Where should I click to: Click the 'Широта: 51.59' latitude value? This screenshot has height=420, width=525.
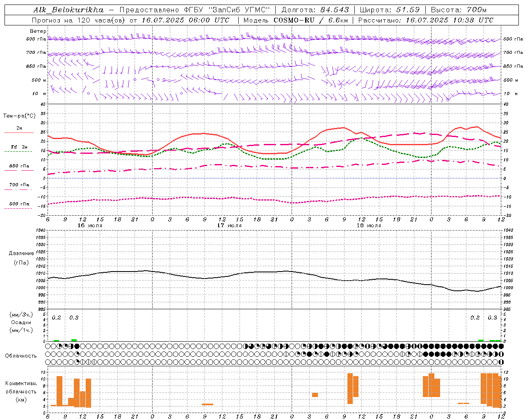coord(390,10)
